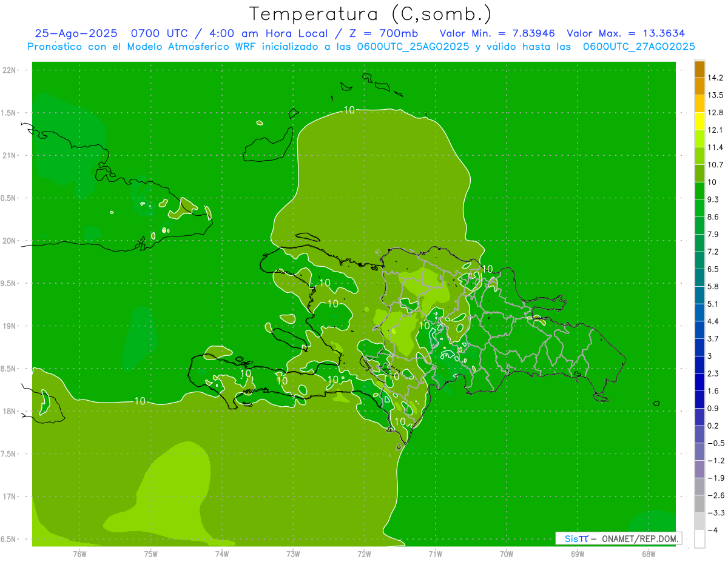Select the orange swatch between 14.2 and 13.5
728x562 pixels.
tap(699, 87)
